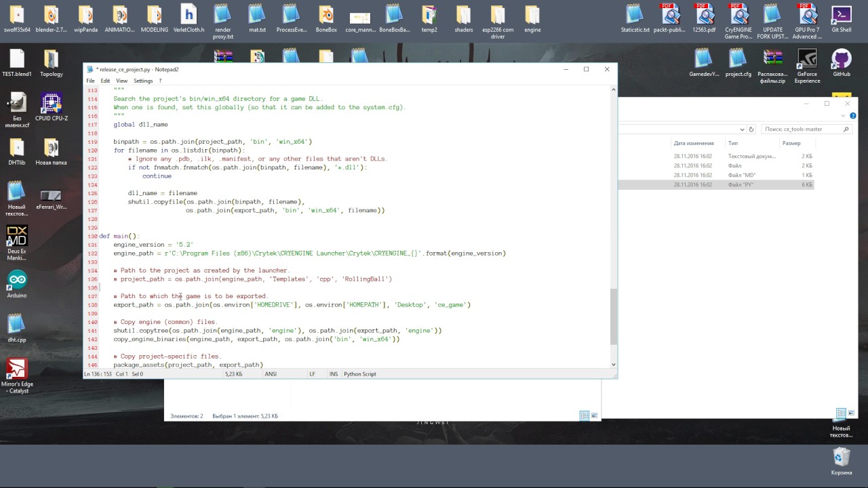Viewport: 868px width, 488px height.
Task: Open the 12563.pdf file icon
Action: click(704, 19)
